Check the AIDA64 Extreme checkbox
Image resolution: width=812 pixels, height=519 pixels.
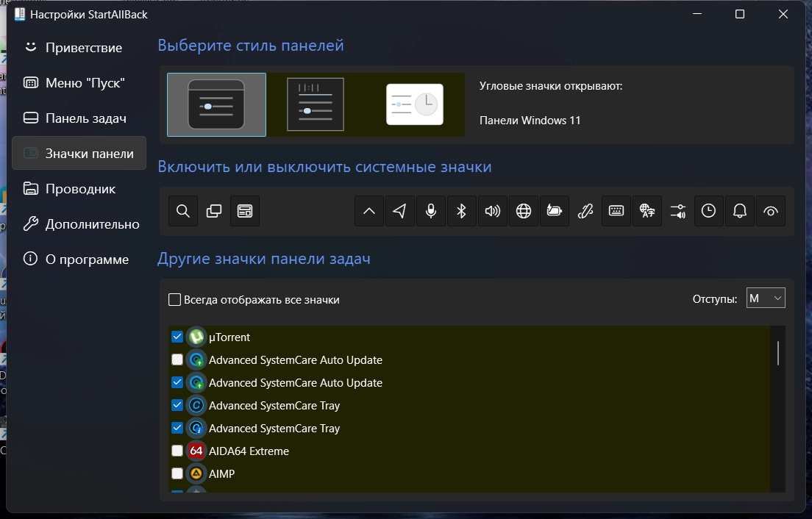coord(177,451)
